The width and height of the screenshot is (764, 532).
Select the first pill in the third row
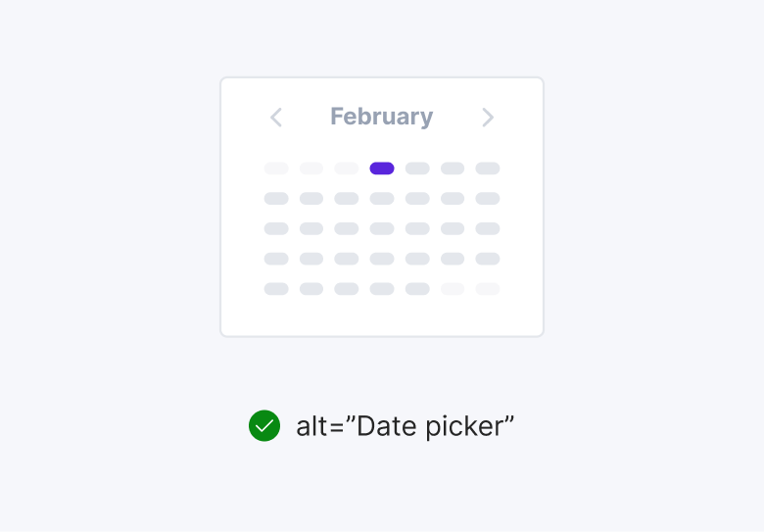(276, 229)
